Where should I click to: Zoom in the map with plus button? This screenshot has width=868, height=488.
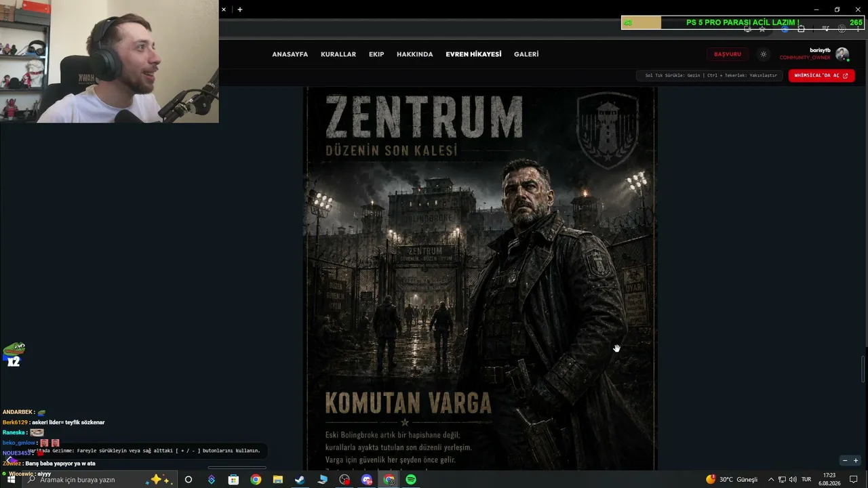tap(856, 461)
